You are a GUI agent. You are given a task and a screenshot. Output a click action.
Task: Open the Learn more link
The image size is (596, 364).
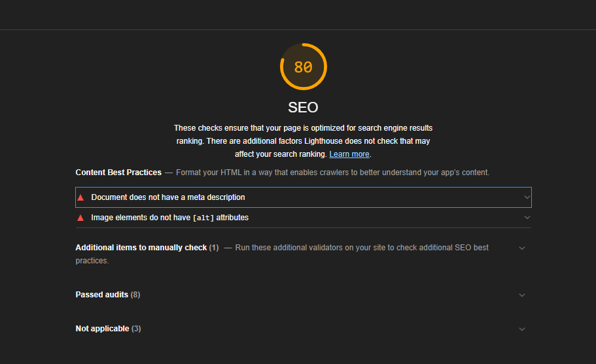(349, 154)
